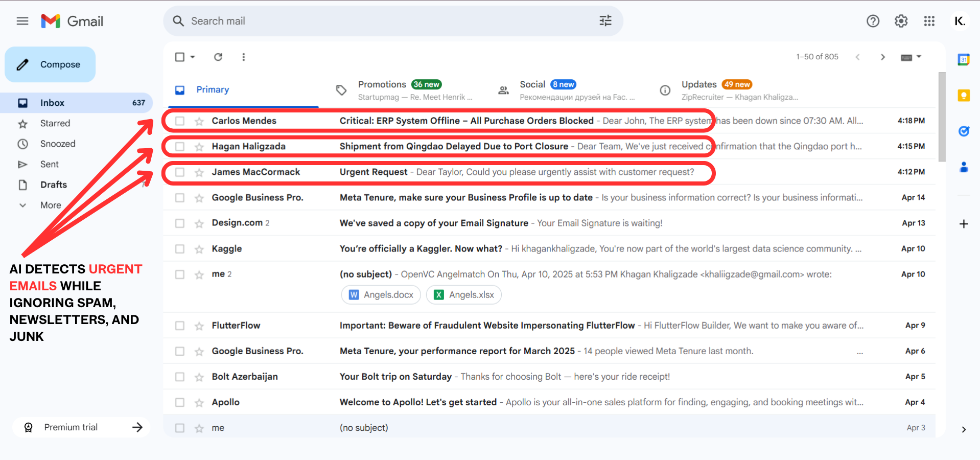Open Angels.xlsx attachment chip
Viewport: 980px width, 460px height.
point(464,295)
